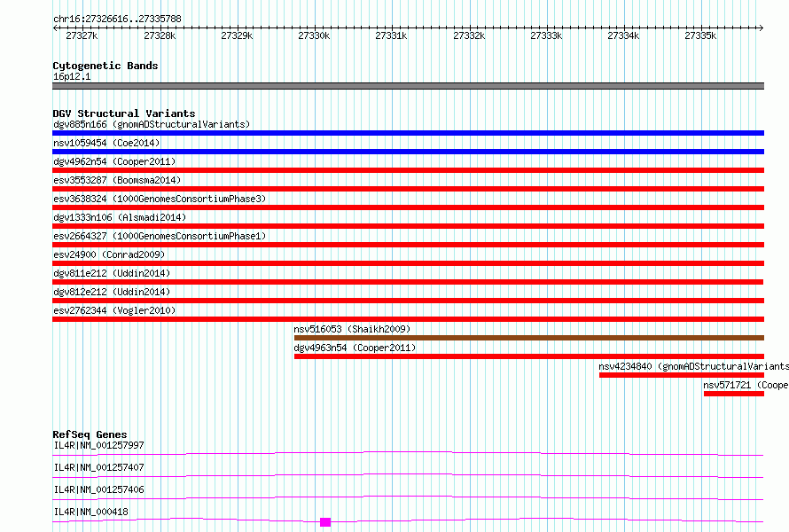Image resolution: width=789 pixels, height=532 pixels.
Task: Open variant esv2762344 (Vogler2010) label
Action: (114, 310)
